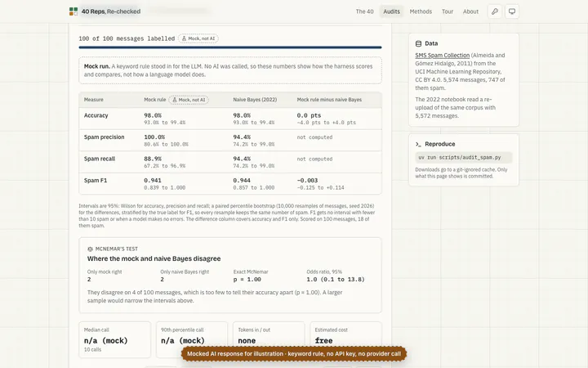This screenshot has width=588, height=368.
Task: Click the Measure column header
Action: pyautogui.click(x=94, y=100)
